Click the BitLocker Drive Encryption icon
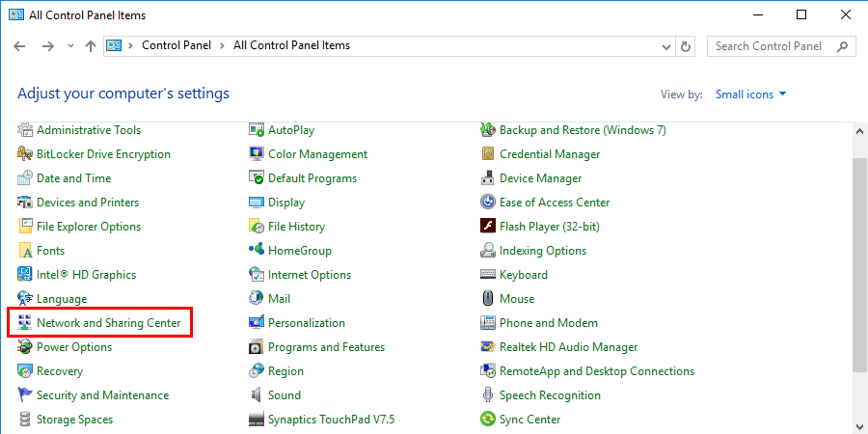This screenshot has height=434, width=868. tap(25, 154)
